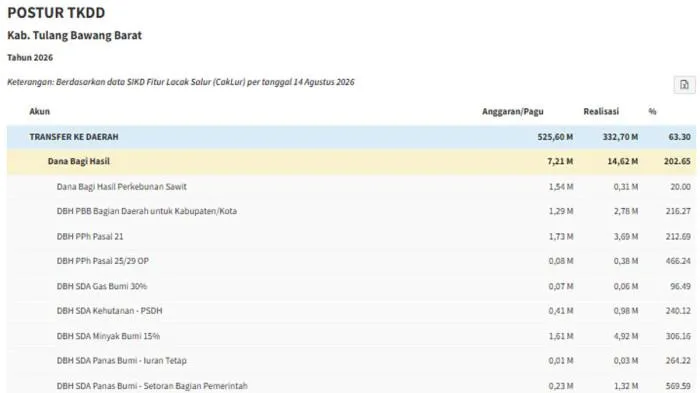The height and width of the screenshot is (393, 700).
Task: Click the 216.27 percentage for DBH PBB
Action: [x=678, y=211]
